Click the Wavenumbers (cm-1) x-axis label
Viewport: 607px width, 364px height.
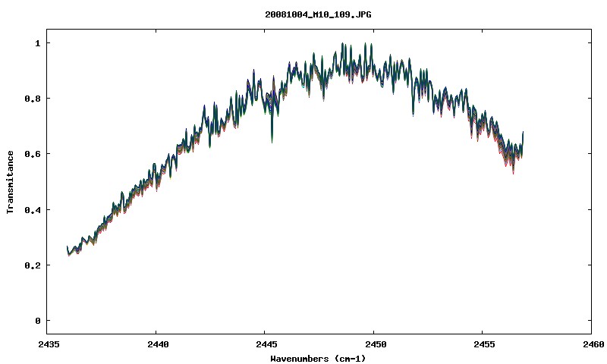point(318,359)
